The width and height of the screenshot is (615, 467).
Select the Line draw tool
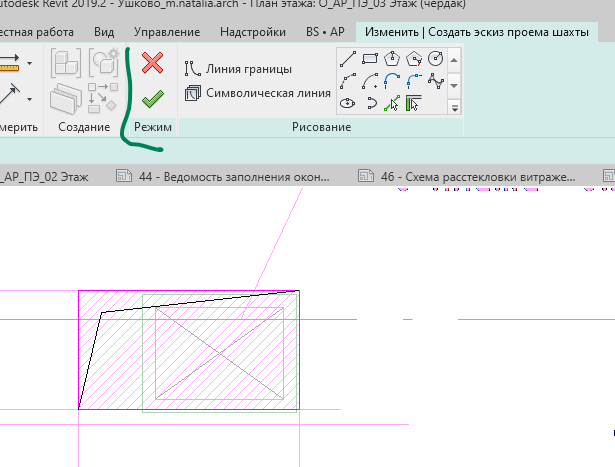[x=348, y=59]
